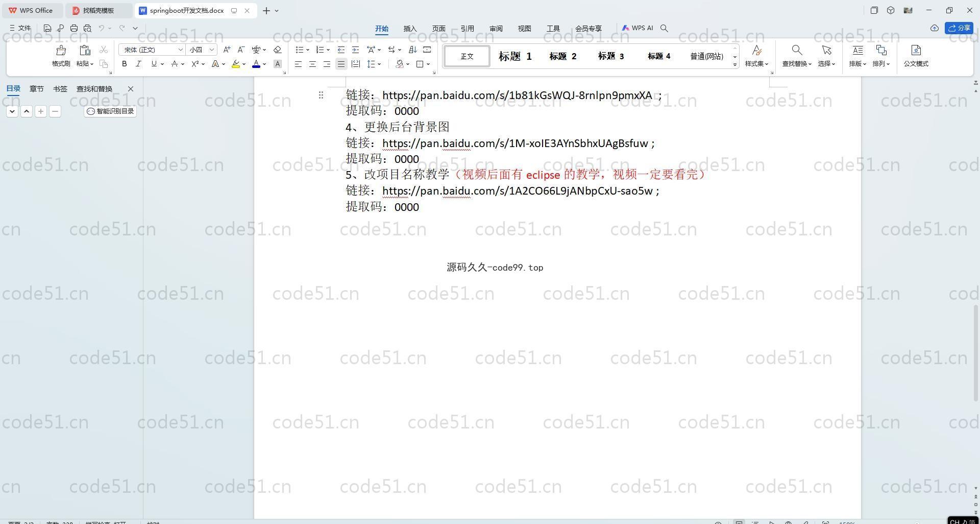
Task: Click the character shading icon
Action: 278,64
